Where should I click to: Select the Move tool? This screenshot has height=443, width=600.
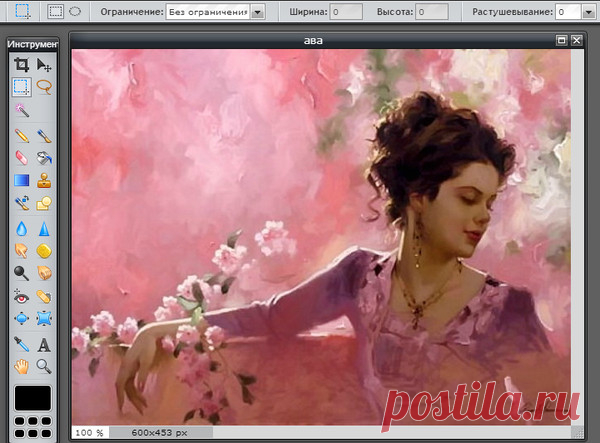click(x=44, y=65)
